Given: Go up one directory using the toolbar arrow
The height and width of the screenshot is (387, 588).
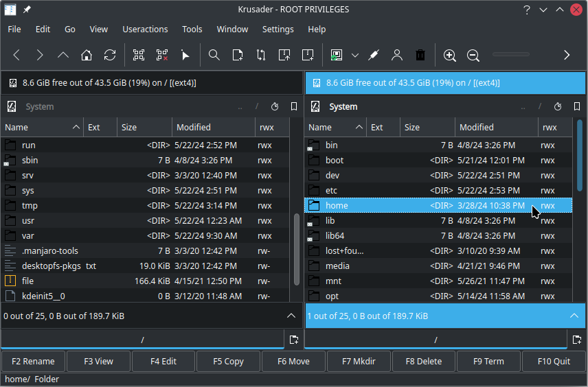Looking at the screenshot, I should [x=63, y=56].
